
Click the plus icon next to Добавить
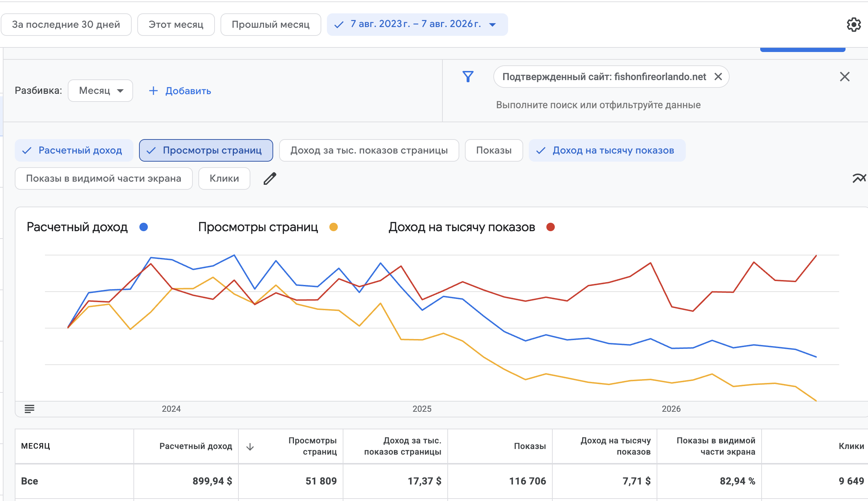coord(153,91)
